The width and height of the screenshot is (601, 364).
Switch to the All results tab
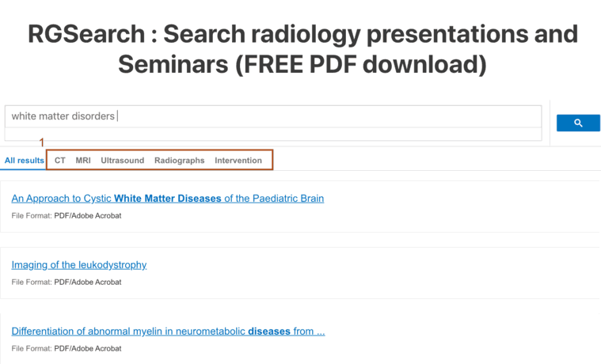point(25,161)
